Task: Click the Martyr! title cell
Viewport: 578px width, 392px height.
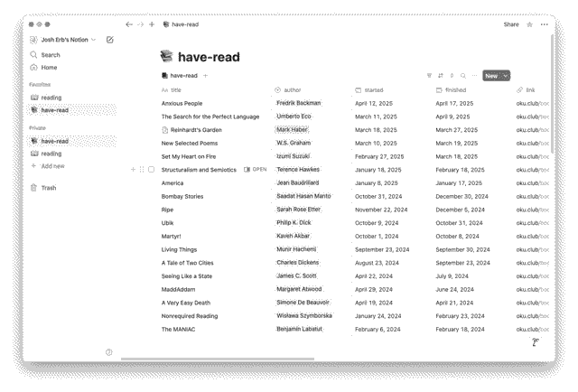Action: click(x=171, y=237)
